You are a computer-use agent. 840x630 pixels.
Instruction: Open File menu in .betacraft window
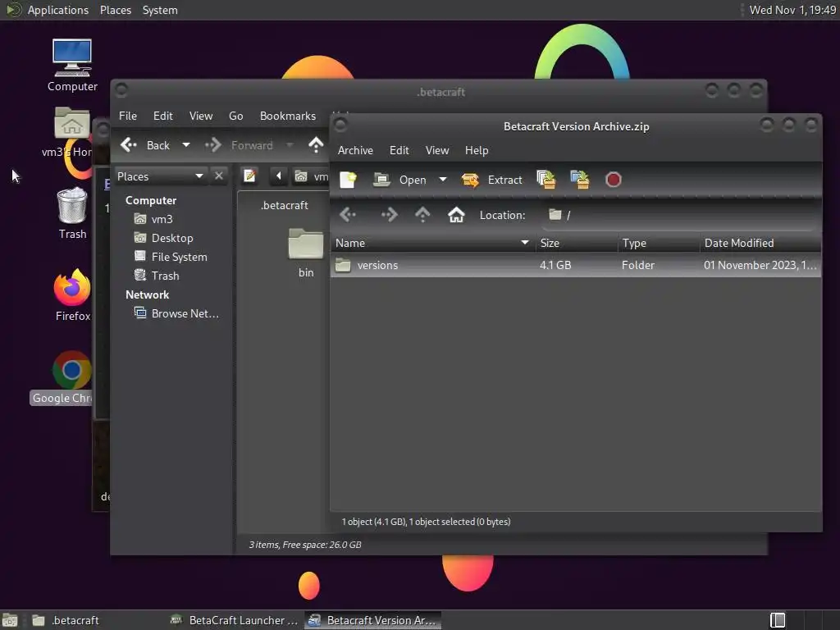click(127, 116)
